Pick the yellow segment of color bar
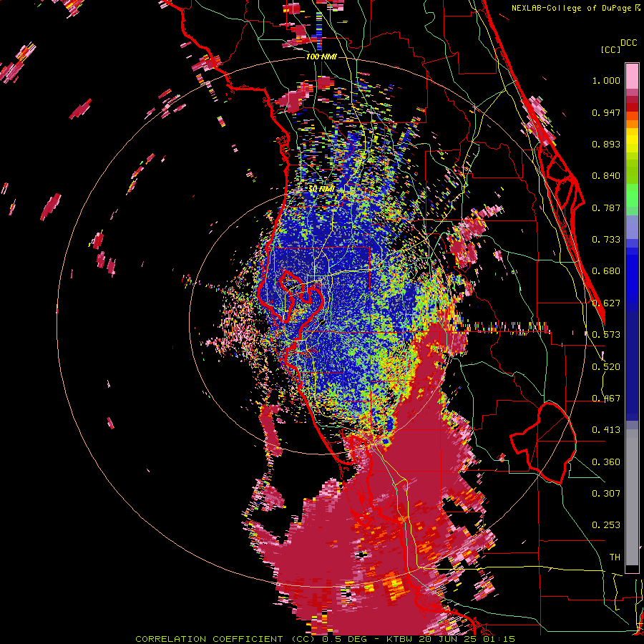644x644 pixels. (x=632, y=140)
